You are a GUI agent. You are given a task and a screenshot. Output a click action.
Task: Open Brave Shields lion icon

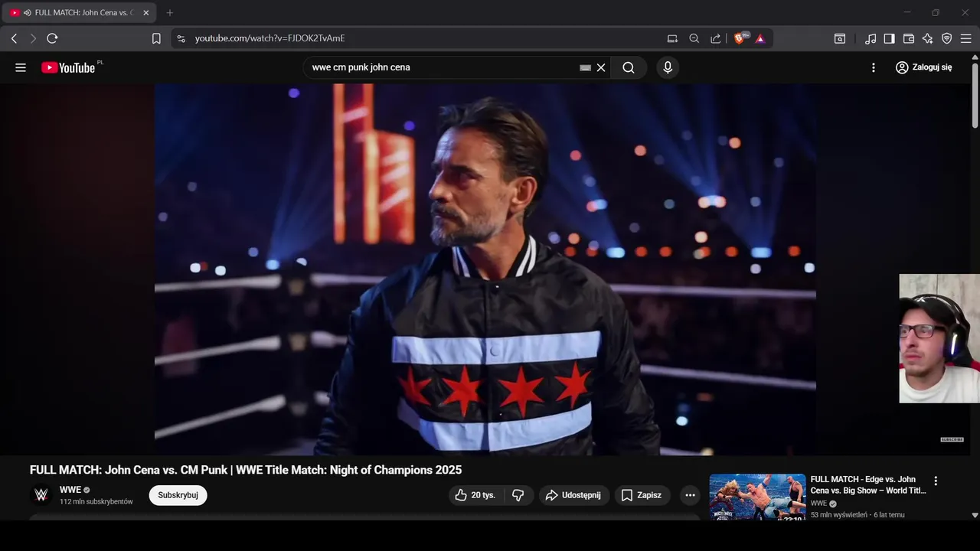[x=740, y=38]
